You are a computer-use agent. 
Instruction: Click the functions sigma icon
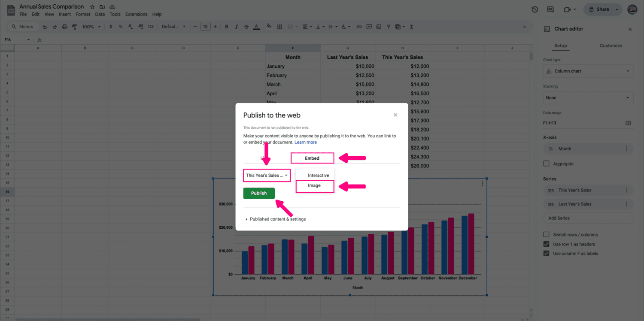[x=411, y=27]
